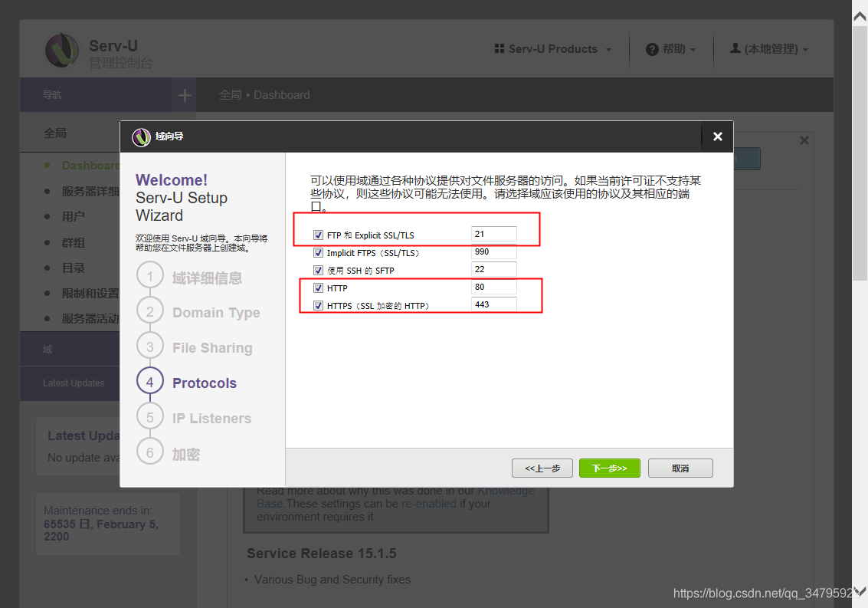Click wizard step label 域详细信息
The image size is (868, 608).
pyautogui.click(x=207, y=278)
